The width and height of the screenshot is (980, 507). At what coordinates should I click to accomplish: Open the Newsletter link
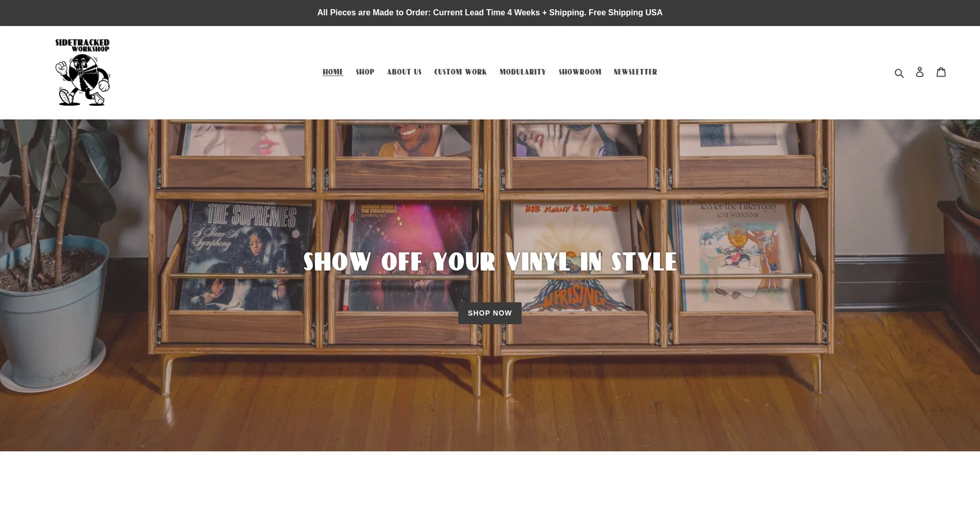point(635,72)
